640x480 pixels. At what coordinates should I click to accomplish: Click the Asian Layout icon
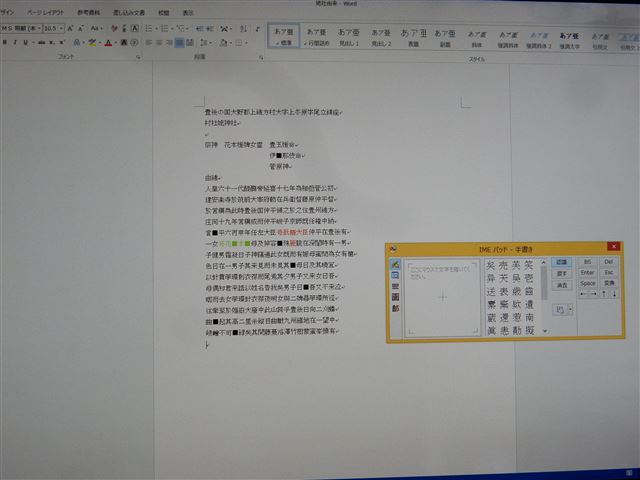pos(225,29)
